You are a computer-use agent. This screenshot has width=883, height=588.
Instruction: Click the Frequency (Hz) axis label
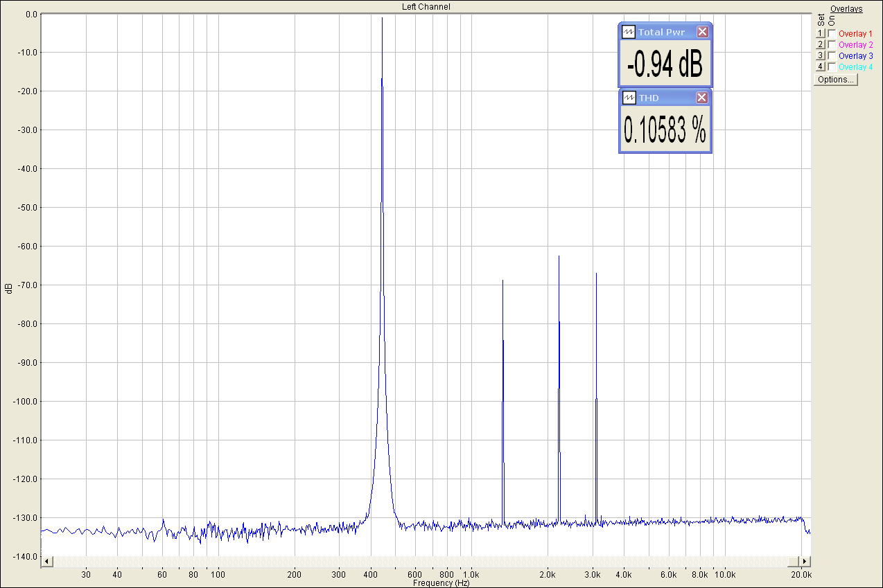pos(441,583)
